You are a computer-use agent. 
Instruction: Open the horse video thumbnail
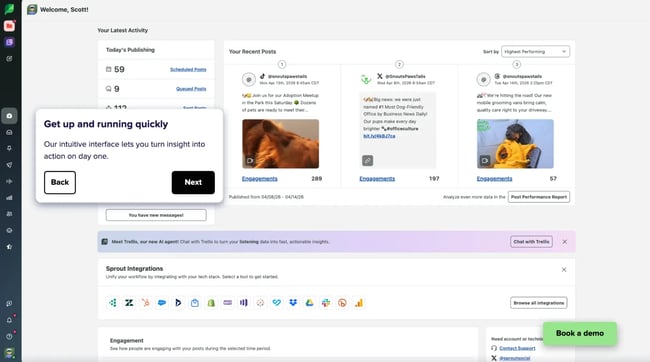pyautogui.click(x=281, y=144)
